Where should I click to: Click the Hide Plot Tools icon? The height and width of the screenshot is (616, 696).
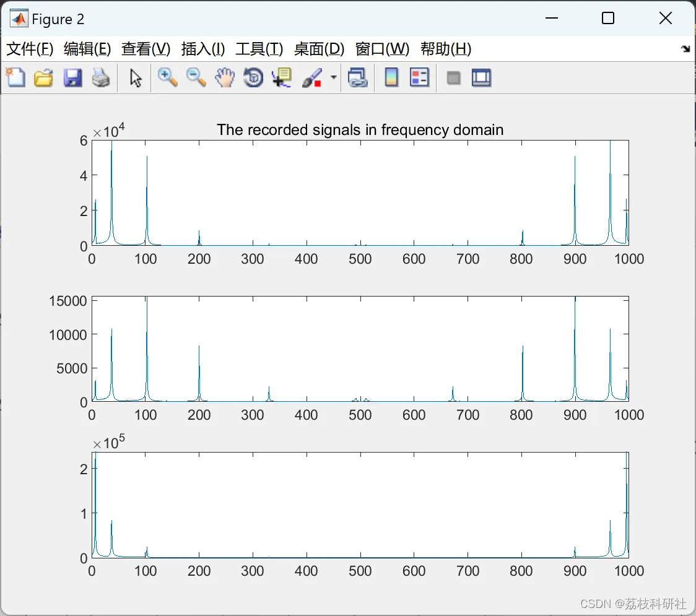pyautogui.click(x=453, y=78)
